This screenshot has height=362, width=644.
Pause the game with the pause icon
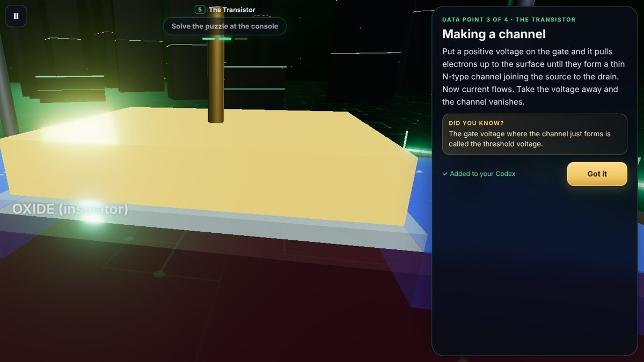16,16
